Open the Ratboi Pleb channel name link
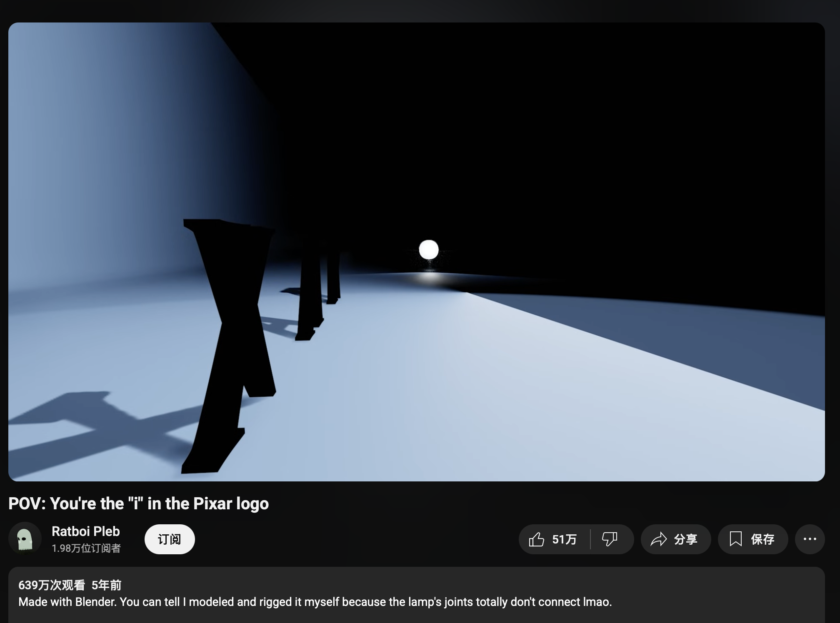The height and width of the screenshot is (623, 840). point(85,531)
